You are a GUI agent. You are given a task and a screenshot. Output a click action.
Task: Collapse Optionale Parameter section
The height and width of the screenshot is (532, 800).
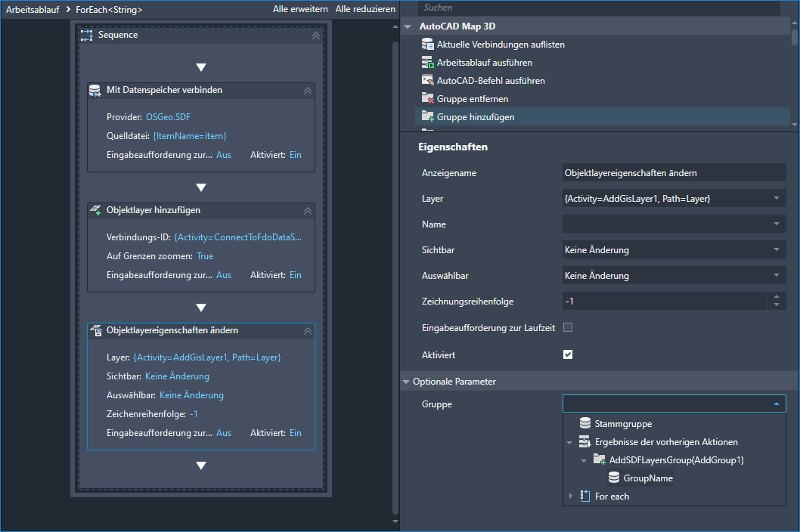tap(406, 382)
